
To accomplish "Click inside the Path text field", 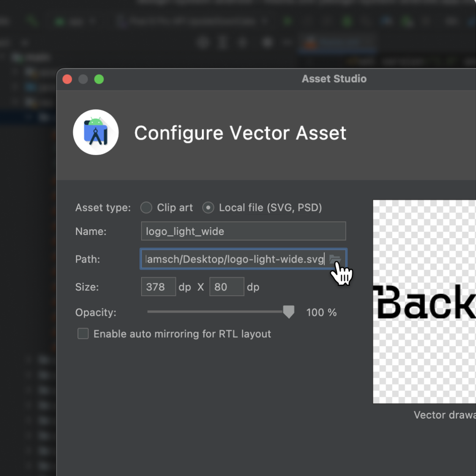I will 234,259.
